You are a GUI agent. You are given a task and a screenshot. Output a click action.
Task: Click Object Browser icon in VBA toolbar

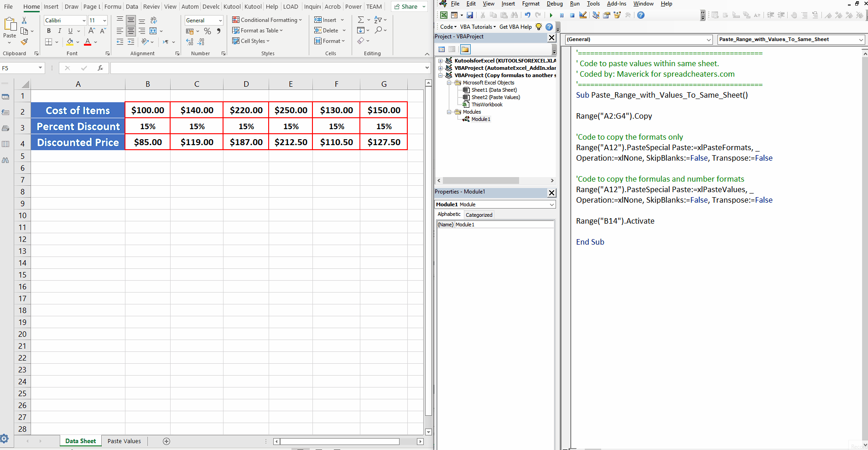617,15
